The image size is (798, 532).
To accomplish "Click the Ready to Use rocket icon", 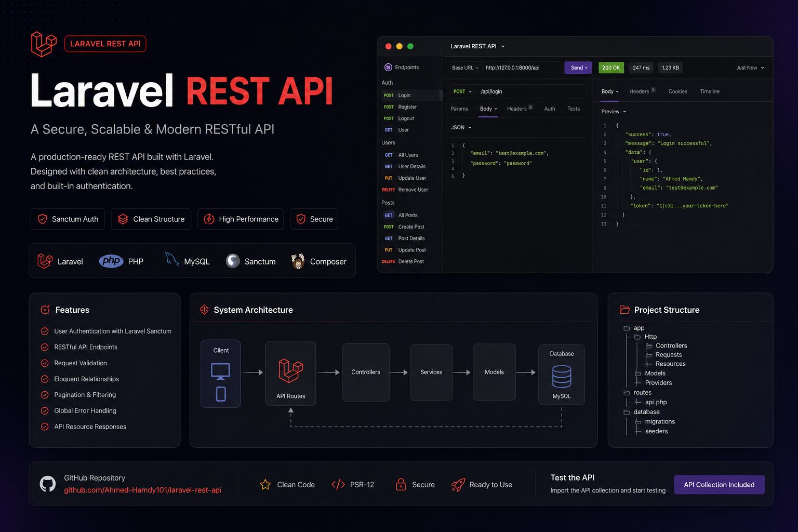I will [x=458, y=485].
